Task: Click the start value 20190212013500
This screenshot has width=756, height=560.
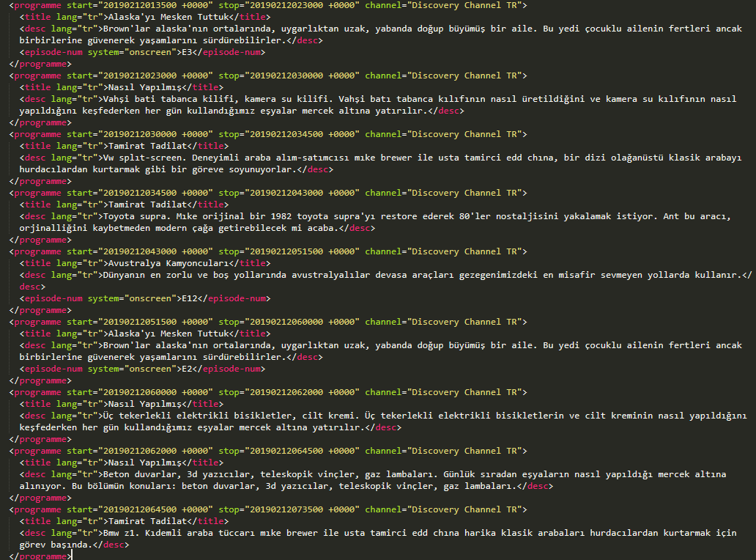Action: coord(139,5)
